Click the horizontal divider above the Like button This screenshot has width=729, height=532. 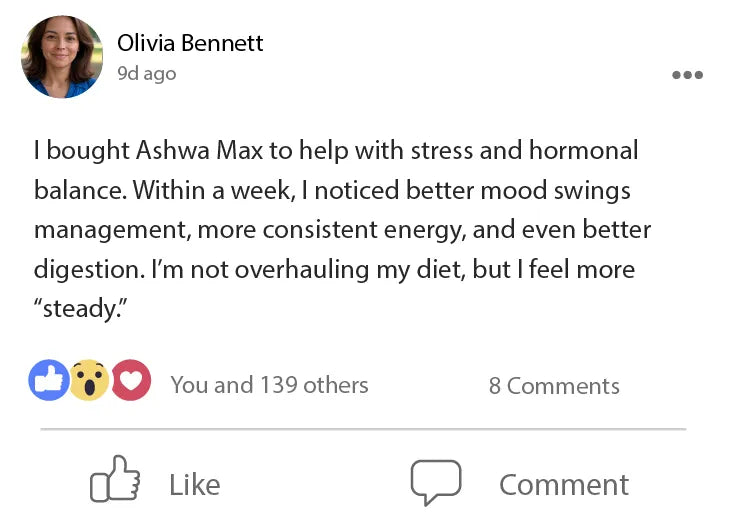pos(363,429)
